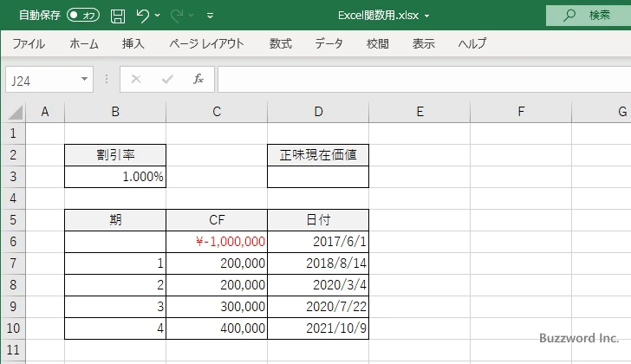Click the magnifier search icon
Viewport: 631px width, 364px height.
click(569, 16)
